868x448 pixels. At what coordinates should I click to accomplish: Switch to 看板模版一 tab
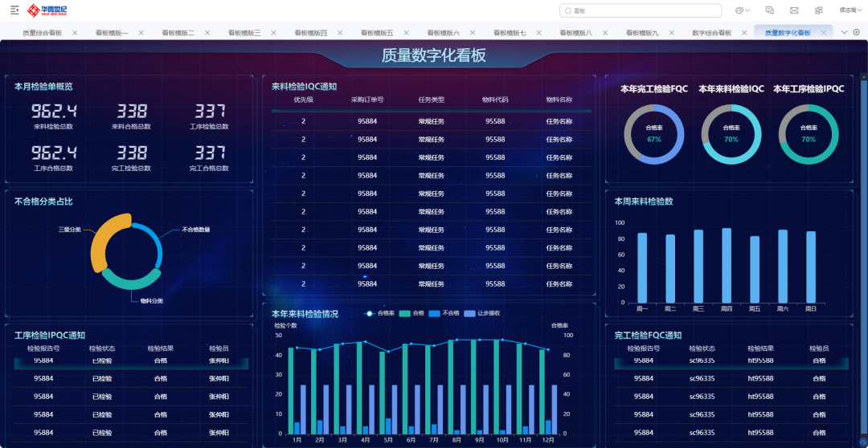pos(112,33)
